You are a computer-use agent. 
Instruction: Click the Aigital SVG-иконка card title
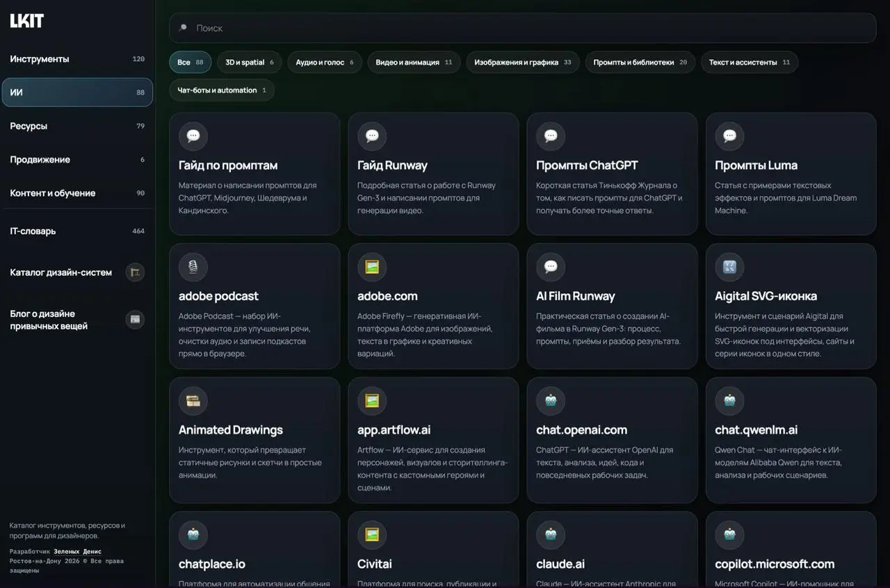pyautogui.click(x=766, y=296)
